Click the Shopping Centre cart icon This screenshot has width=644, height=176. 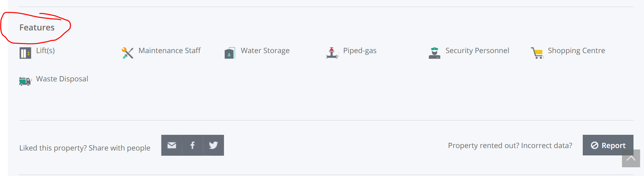tap(537, 53)
